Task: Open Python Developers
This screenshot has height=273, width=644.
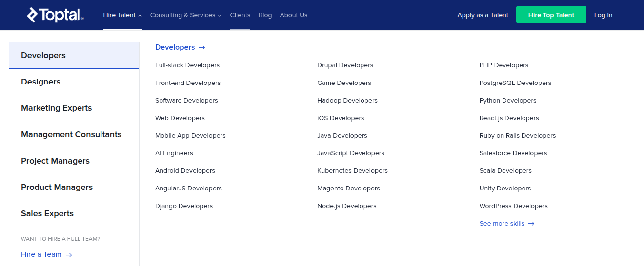Action: [x=508, y=101]
